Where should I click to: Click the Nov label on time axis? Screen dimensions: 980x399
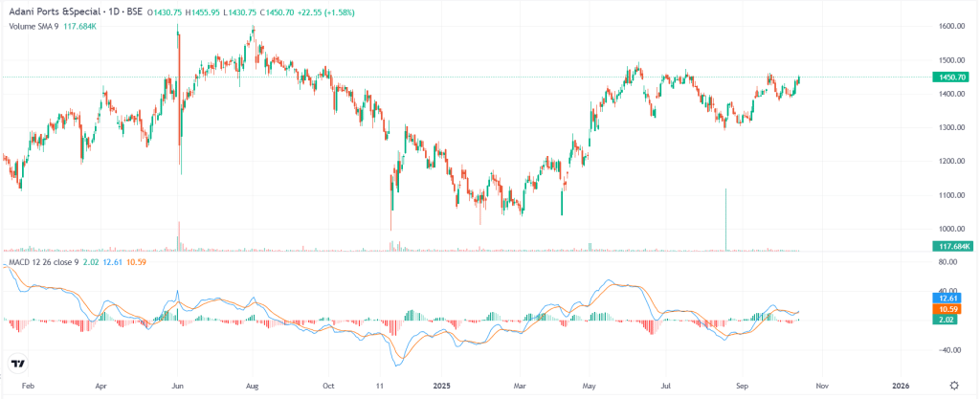pos(821,386)
